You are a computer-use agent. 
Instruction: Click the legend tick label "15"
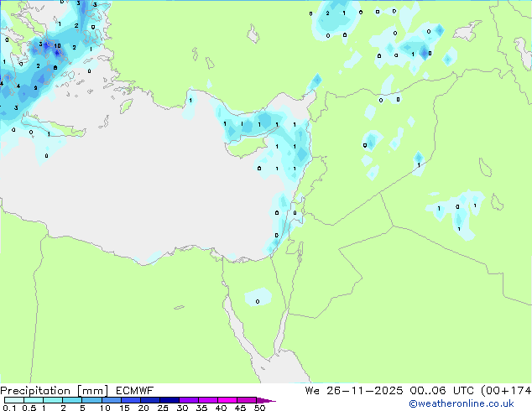[124, 408]
